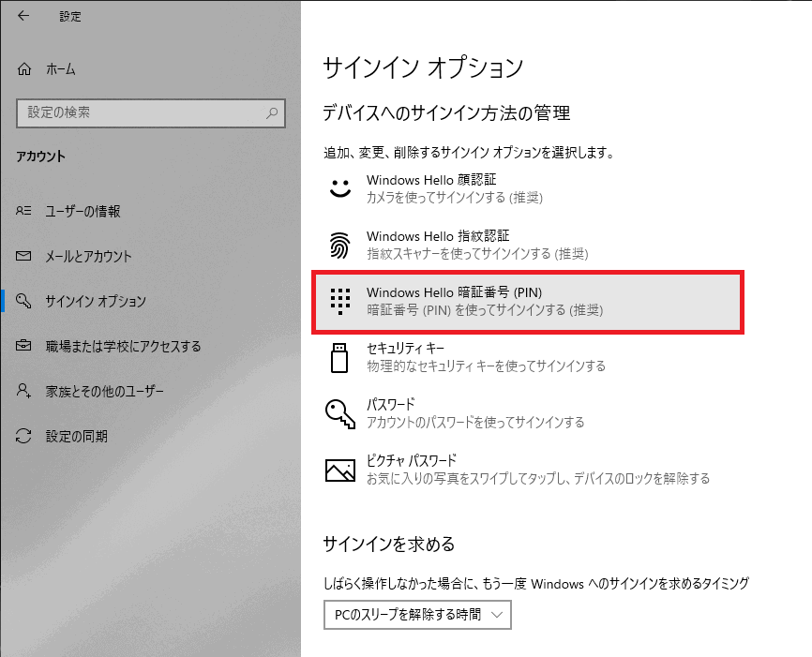The height and width of the screenshot is (657, 812).
Task: Expand Windows Hello 暗証番号 (PIN) option
Action: (x=528, y=302)
